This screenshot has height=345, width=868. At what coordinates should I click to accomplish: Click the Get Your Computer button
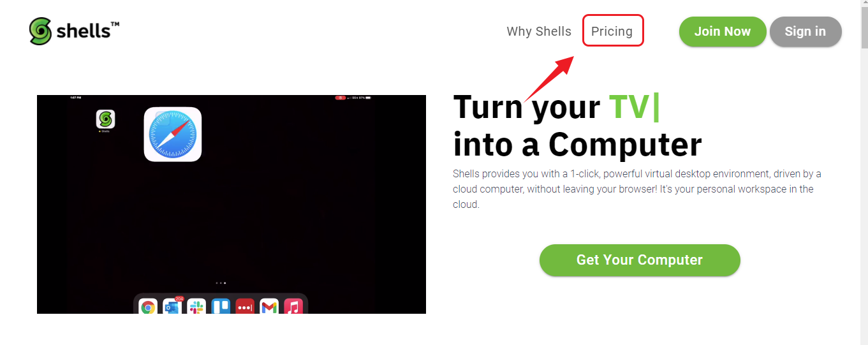pos(640,260)
